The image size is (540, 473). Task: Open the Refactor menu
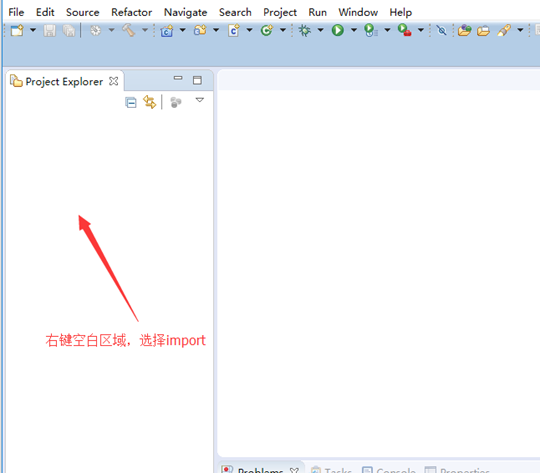pos(132,12)
